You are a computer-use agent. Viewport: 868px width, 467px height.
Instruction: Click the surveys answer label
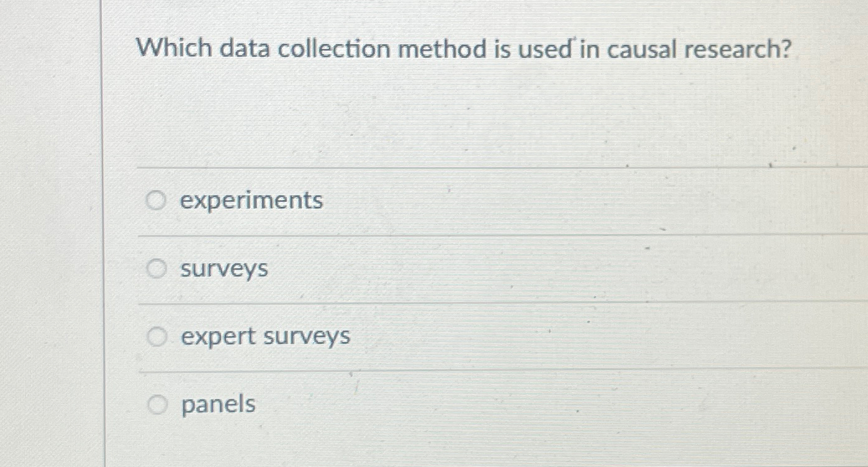click(224, 268)
